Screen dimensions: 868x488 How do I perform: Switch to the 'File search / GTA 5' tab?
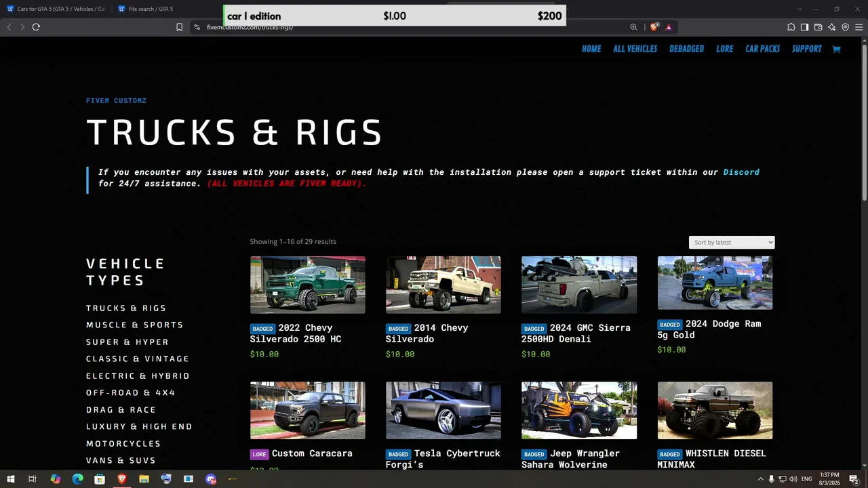pos(145,9)
